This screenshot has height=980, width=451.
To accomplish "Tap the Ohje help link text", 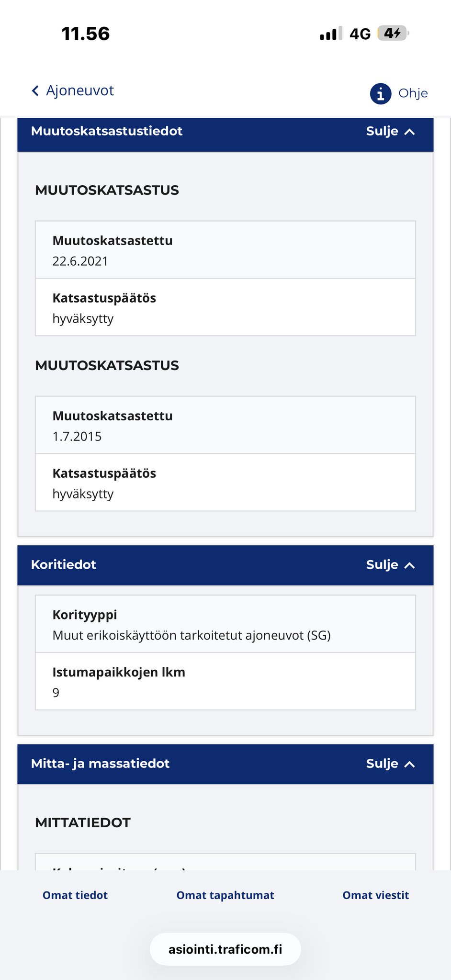I will [413, 93].
